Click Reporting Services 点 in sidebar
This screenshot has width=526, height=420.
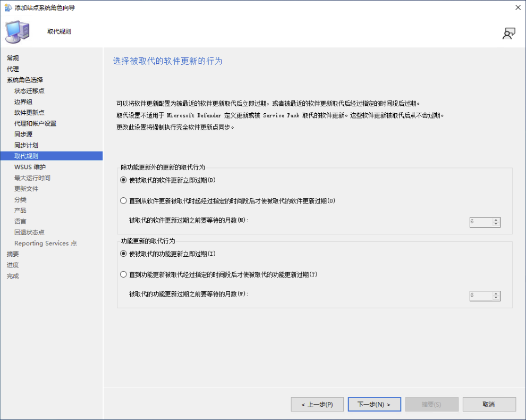[46, 243]
